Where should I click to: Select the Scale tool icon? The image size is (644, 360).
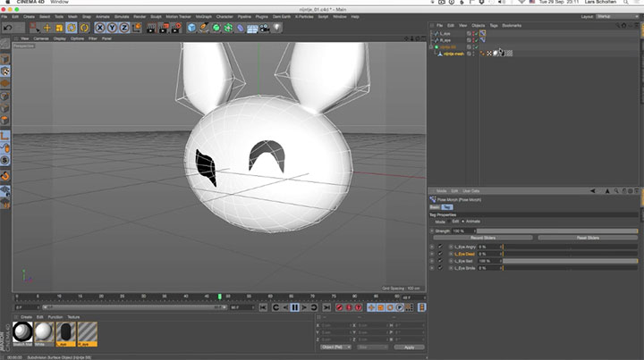point(60,28)
